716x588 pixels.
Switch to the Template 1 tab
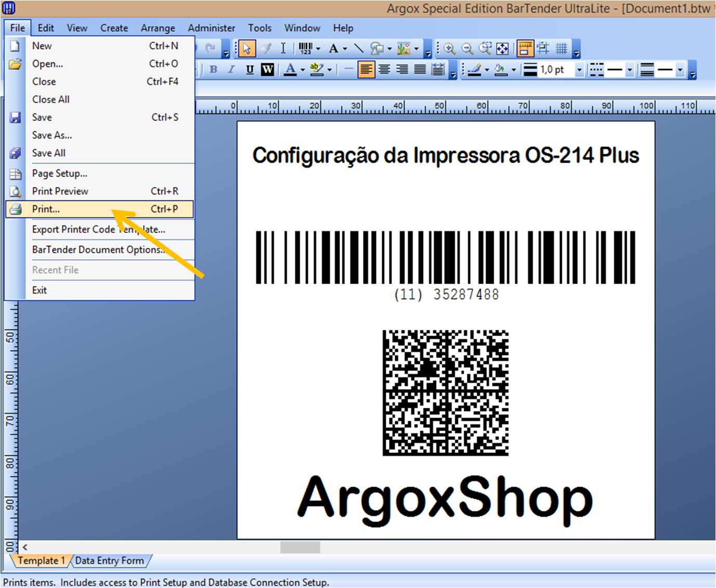42,561
